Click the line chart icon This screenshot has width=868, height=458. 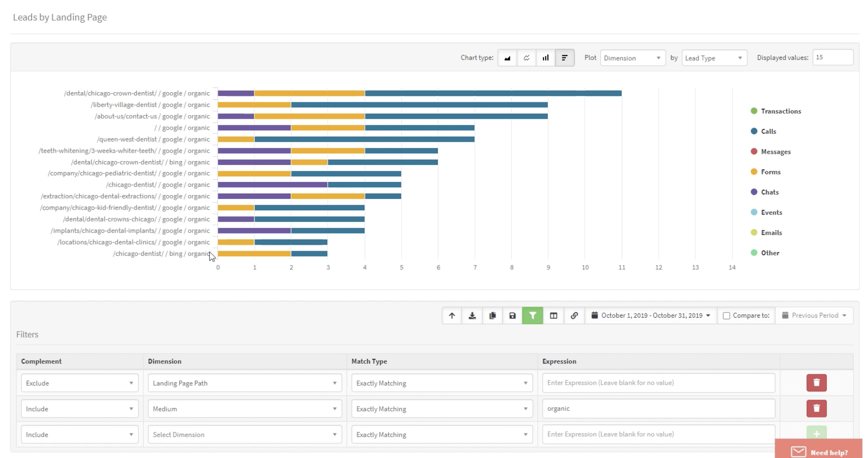click(x=526, y=57)
